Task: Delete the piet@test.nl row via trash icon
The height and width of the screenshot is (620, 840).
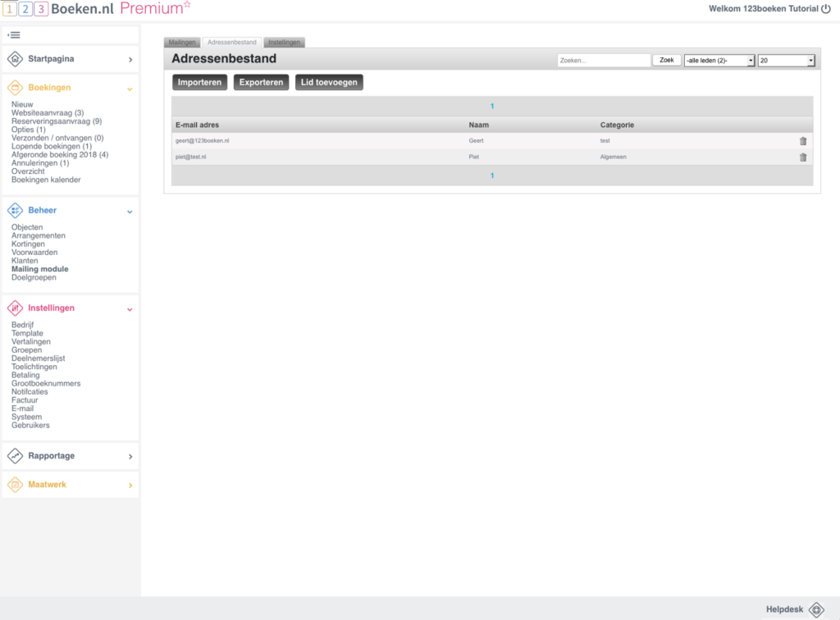Action: pos(803,157)
